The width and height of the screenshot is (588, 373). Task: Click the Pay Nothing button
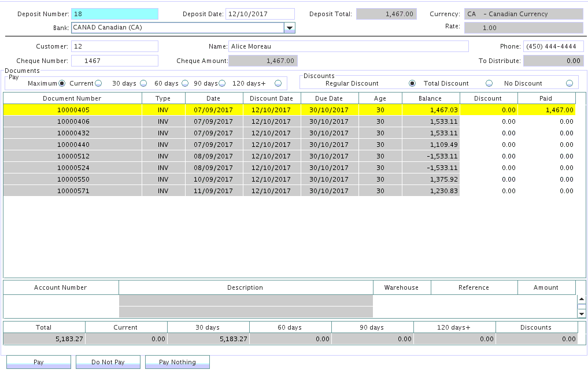click(x=177, y=362)
